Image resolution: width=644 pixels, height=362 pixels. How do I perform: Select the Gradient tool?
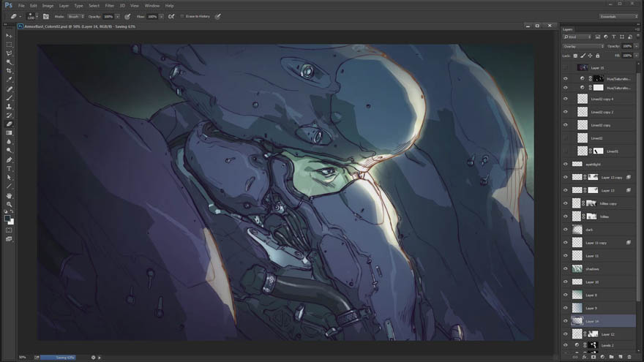point(9,133)
